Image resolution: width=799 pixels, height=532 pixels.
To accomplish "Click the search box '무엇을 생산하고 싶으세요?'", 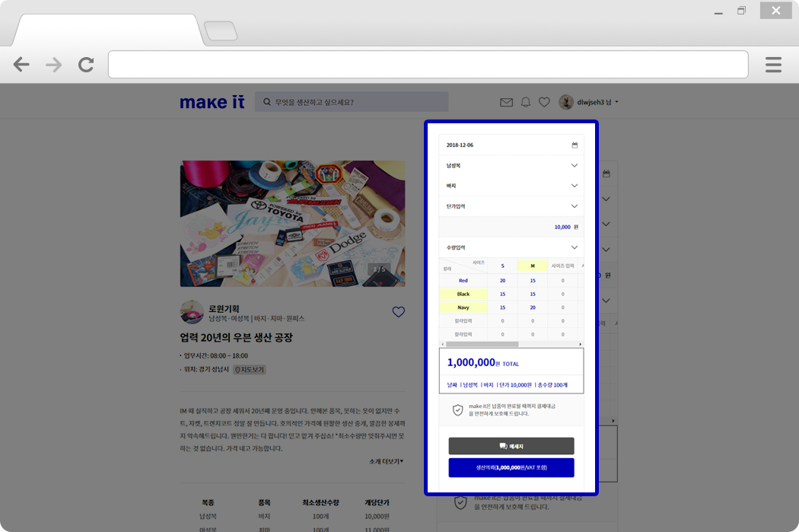I will click(352, 102).
